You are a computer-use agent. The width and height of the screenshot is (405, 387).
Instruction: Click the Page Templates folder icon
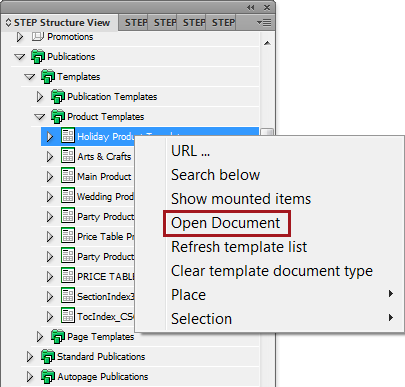(58, 336)
